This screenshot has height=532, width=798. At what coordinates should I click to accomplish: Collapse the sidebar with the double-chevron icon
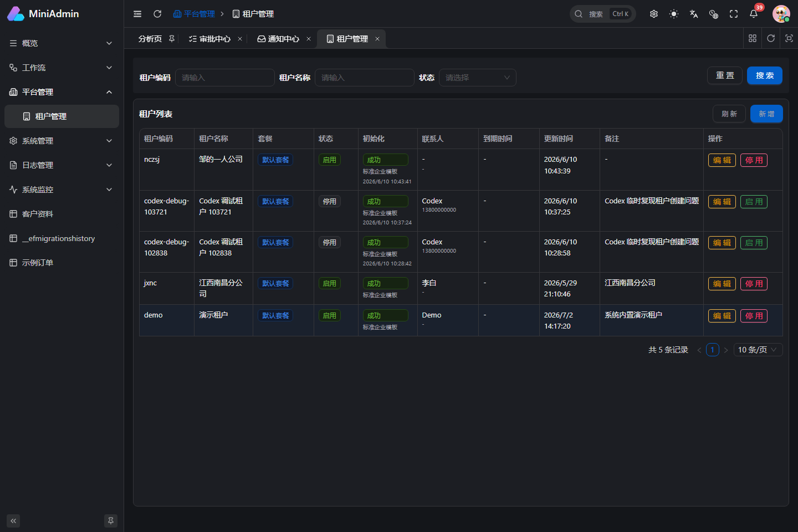coord(13,521)
